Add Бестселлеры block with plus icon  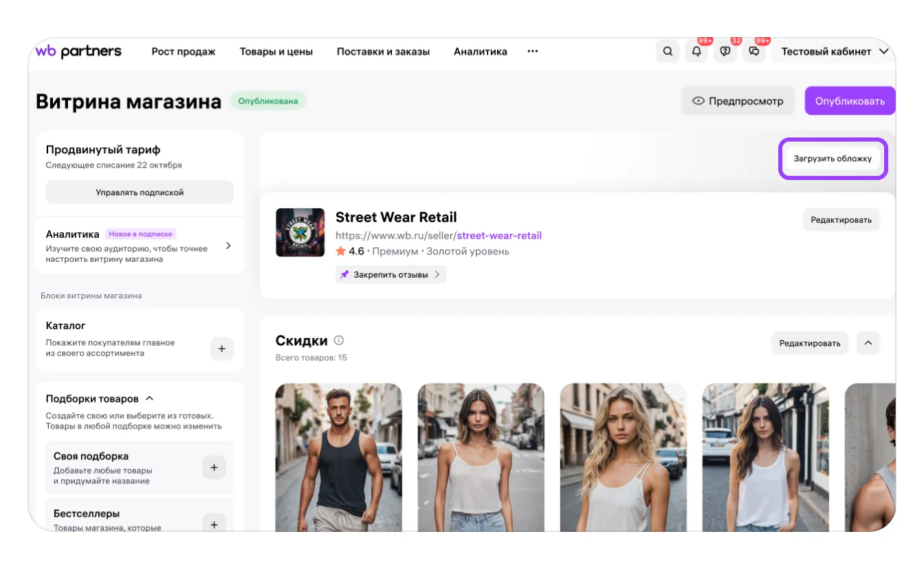(214, 524)
